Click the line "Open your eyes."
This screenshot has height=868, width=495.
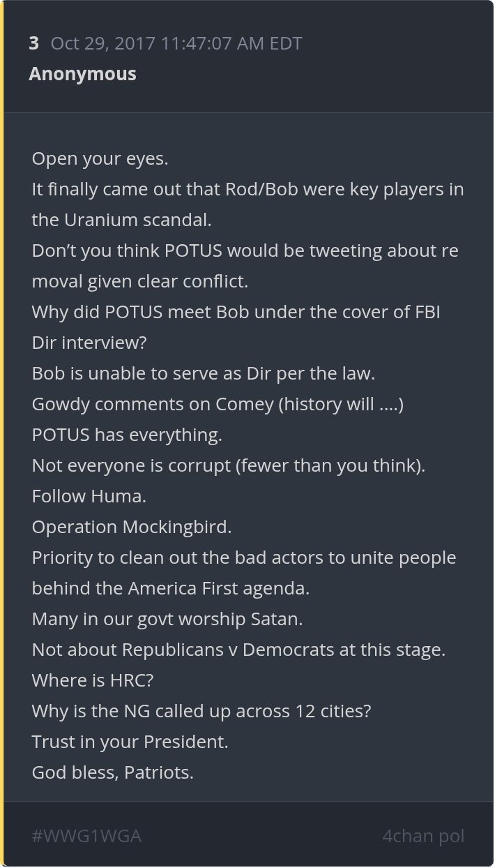click(100, 159)
